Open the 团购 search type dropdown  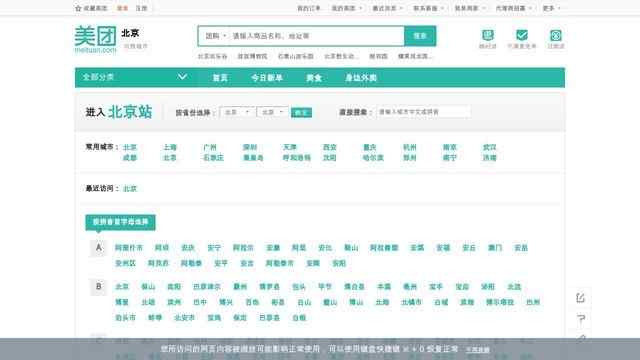[x=216, y=36]
